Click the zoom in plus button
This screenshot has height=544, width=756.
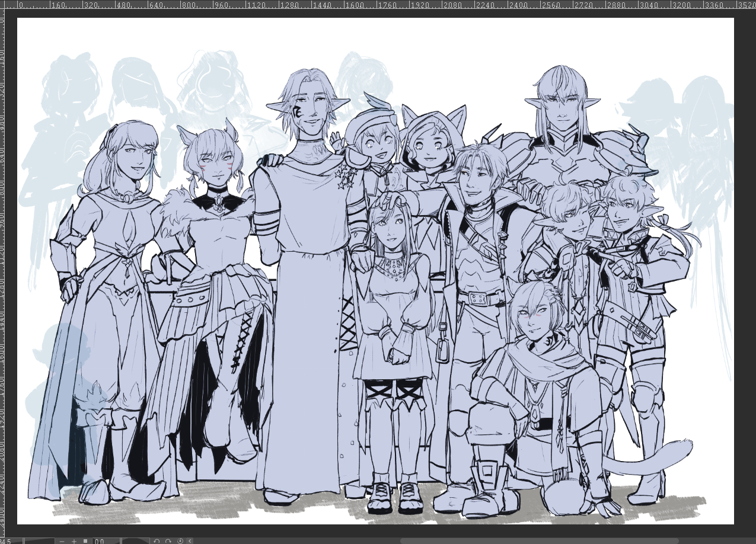click(74, 540)
